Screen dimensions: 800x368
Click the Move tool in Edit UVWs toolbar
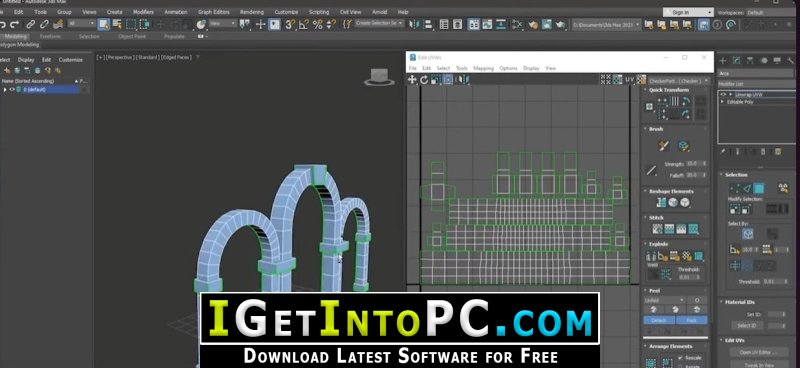pos(412,80)
